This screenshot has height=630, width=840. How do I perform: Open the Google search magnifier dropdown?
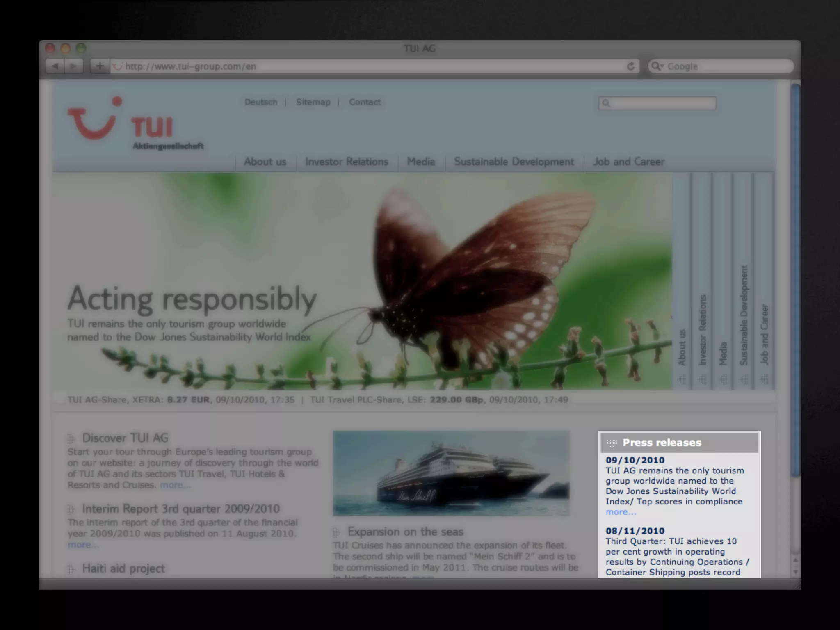pyautogui.click(x=657, y=66)
